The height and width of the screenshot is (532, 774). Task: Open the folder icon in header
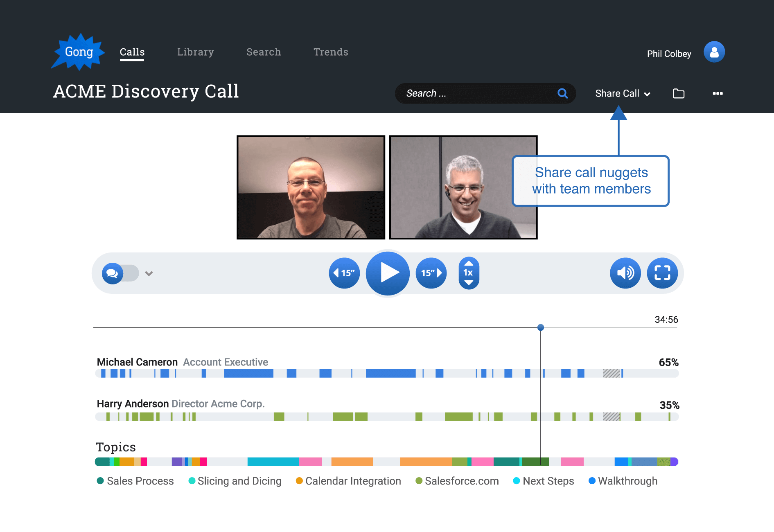(679, 94)
